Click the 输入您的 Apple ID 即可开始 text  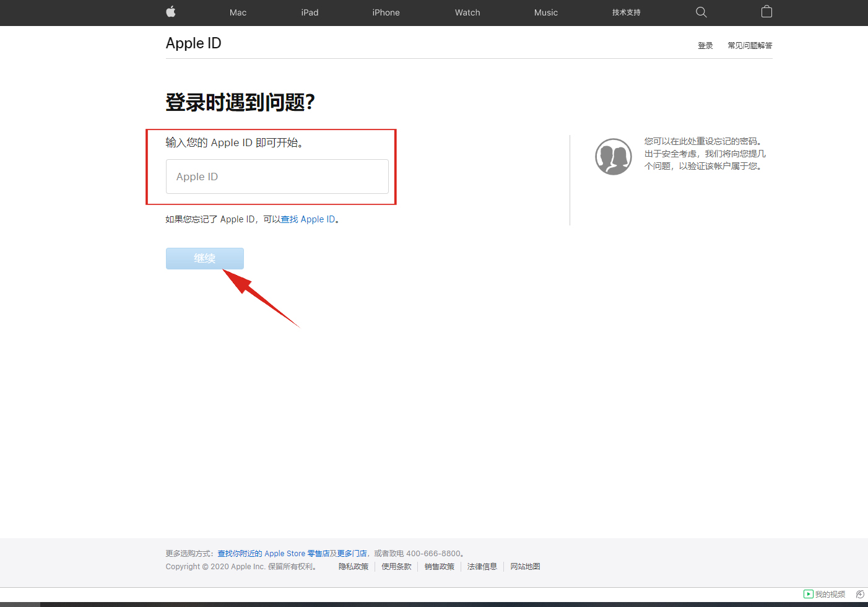coord(234,142)
